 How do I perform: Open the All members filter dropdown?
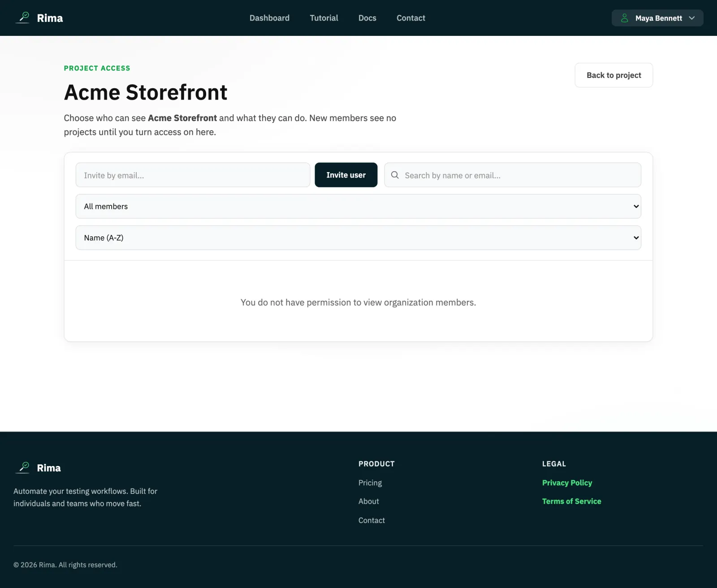point(358,206)
